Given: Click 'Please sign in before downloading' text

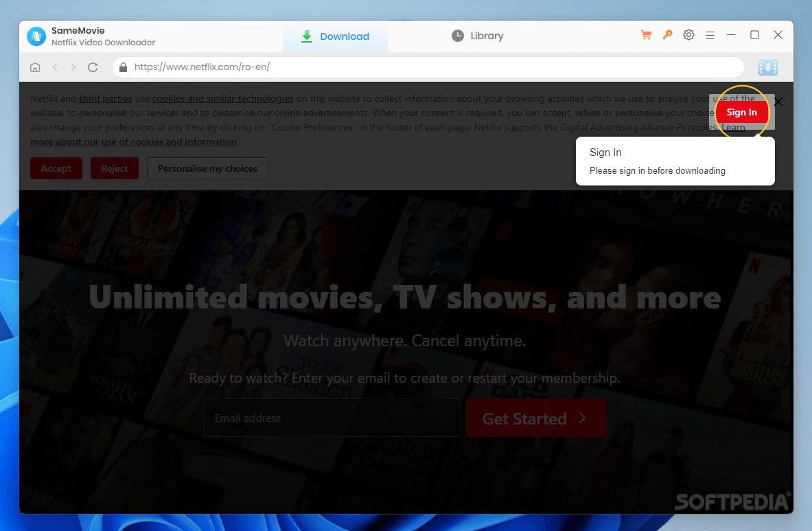Looking at the screenshot, I should tap(657, 171).
